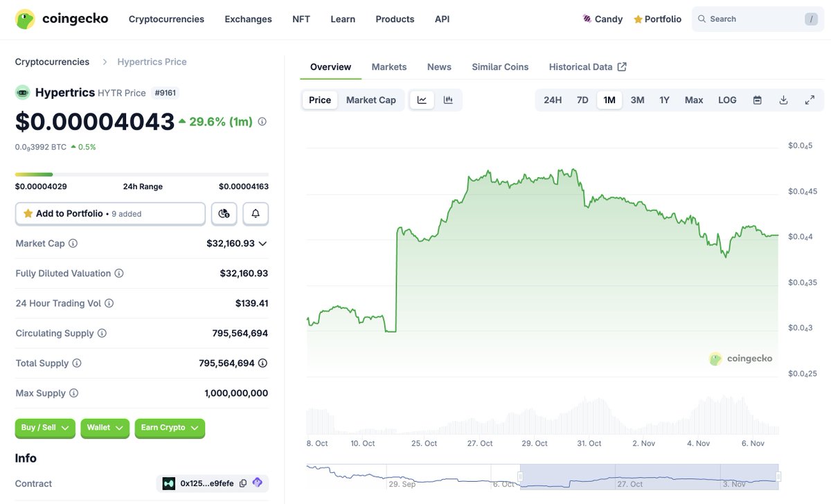Show info icon beside 795,564,694 total supply value
831x504 pixels.
click(x=262, y=363)
